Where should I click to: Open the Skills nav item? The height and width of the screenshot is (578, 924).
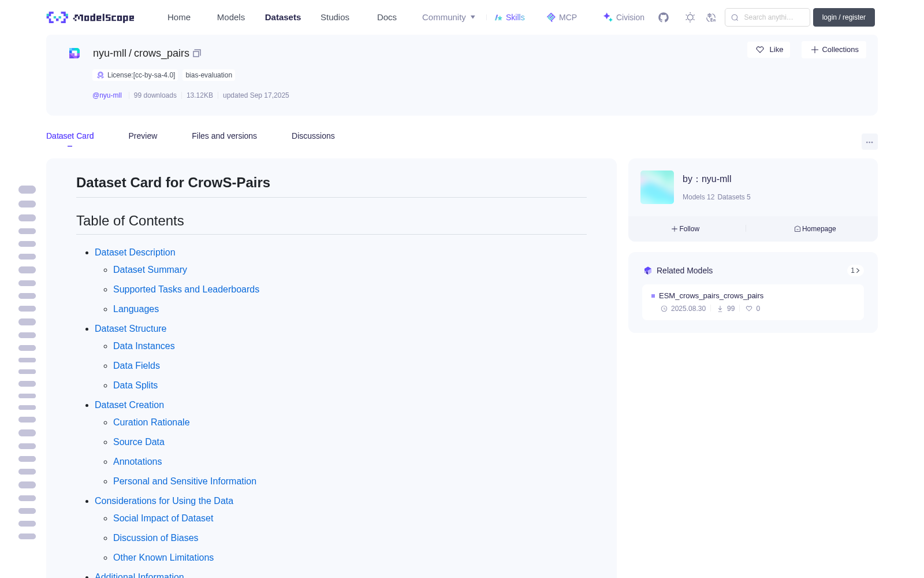510,17
